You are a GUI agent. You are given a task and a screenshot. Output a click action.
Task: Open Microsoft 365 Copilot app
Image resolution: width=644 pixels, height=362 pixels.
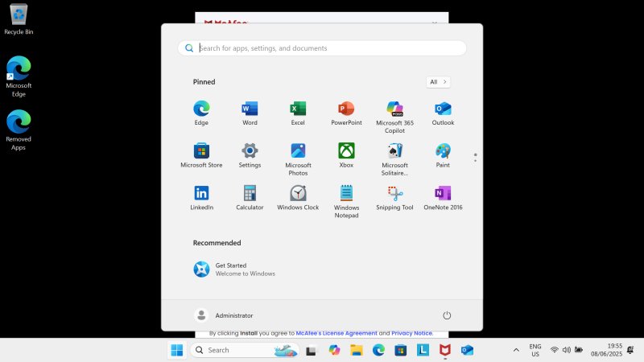pos(394,117)
